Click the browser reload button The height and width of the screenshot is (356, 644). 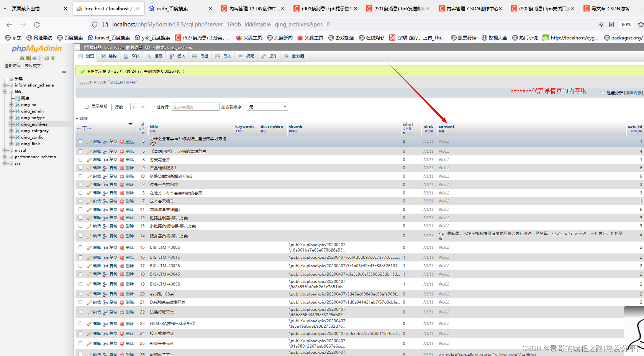[37, 24]
